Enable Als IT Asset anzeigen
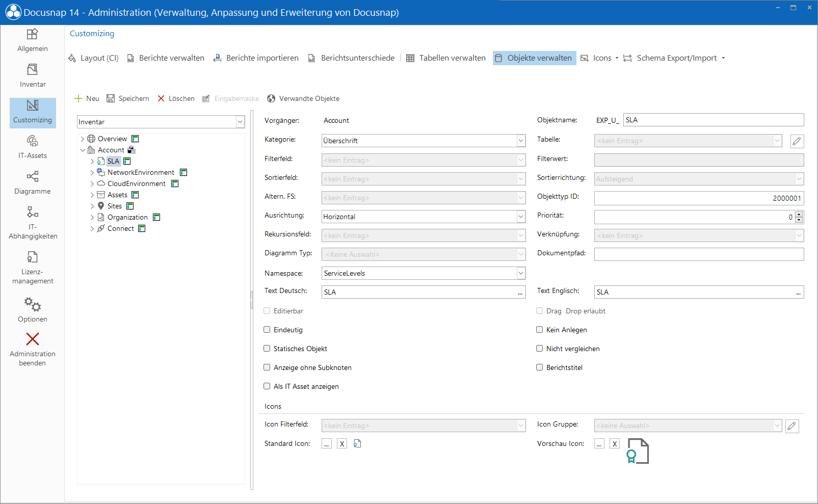The image size is (818, 504). pyautogui.click(x=267, y=386)
